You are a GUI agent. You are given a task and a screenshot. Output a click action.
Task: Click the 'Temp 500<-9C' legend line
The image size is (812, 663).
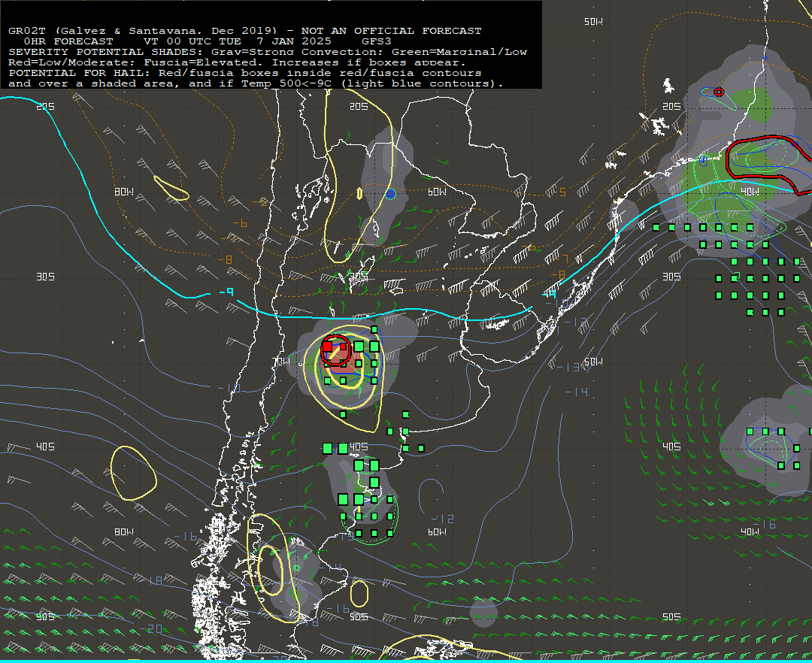(x=256, y=83)
